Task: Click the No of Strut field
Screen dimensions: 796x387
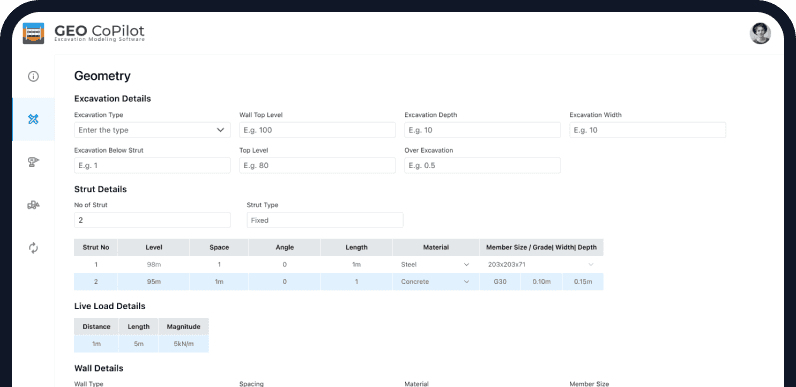Action: point(152,220)
